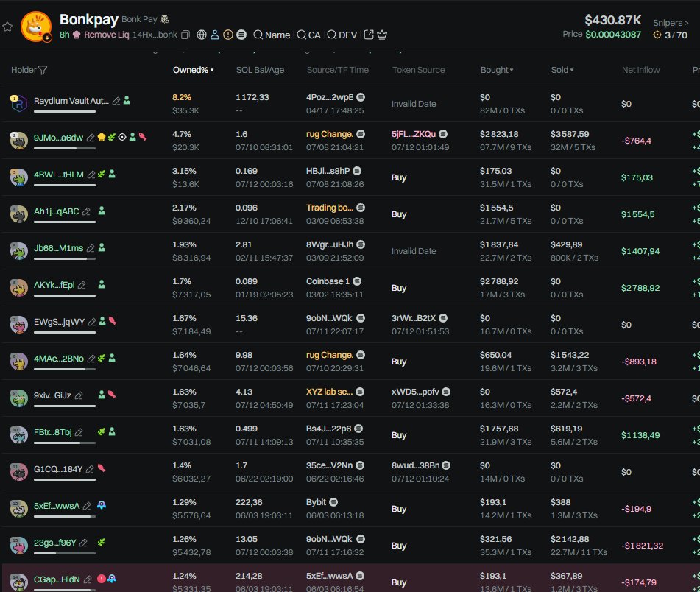Search the token by CA

coord(309,35)
